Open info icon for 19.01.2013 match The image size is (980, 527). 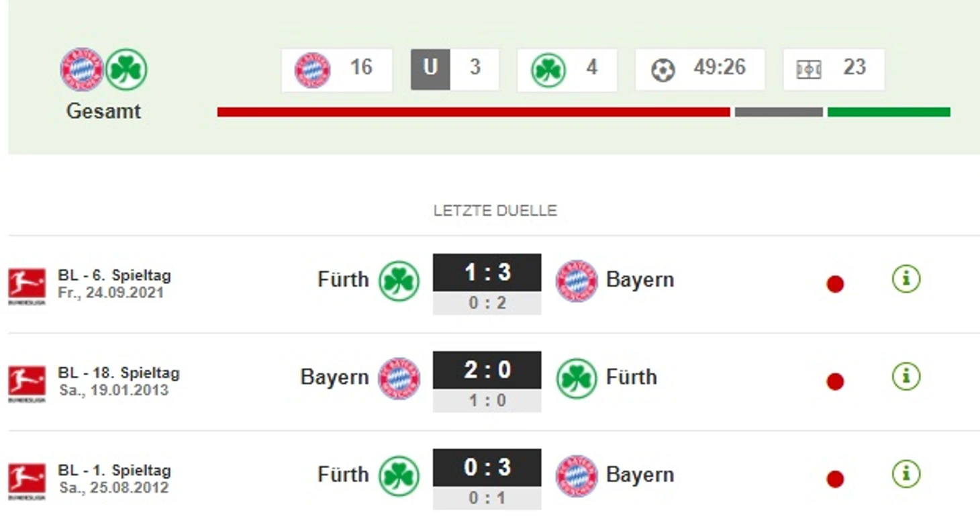coord(905,376)
